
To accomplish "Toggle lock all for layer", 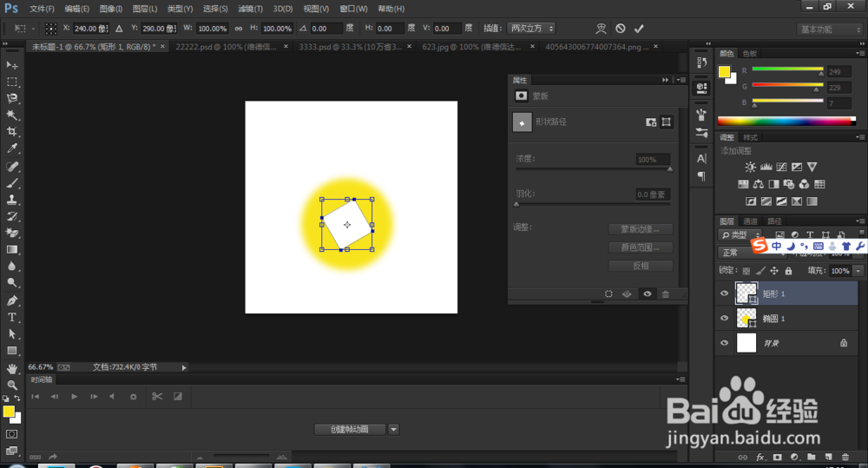I will click(x=788, y=271).
